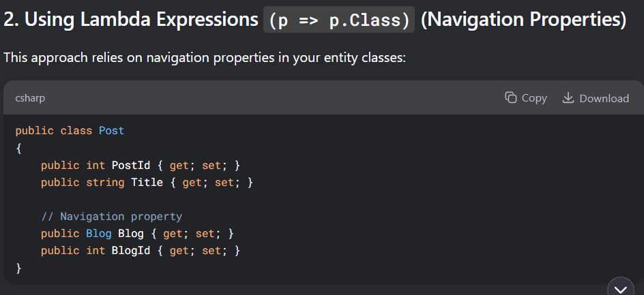The image size is (644, 295).
Task: Click the Download text label
Action: point(604,98)
